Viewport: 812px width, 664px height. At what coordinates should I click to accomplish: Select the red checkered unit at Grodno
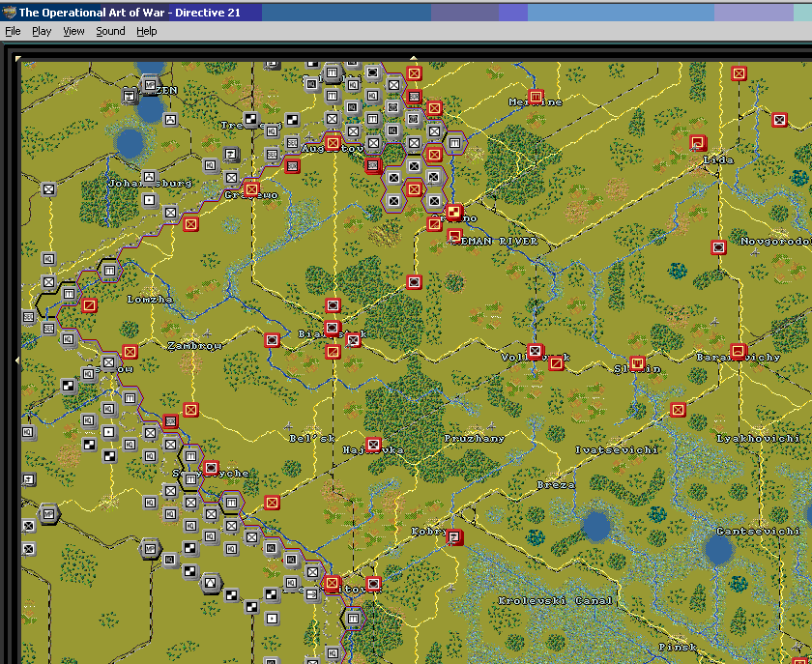click(454, 212)
